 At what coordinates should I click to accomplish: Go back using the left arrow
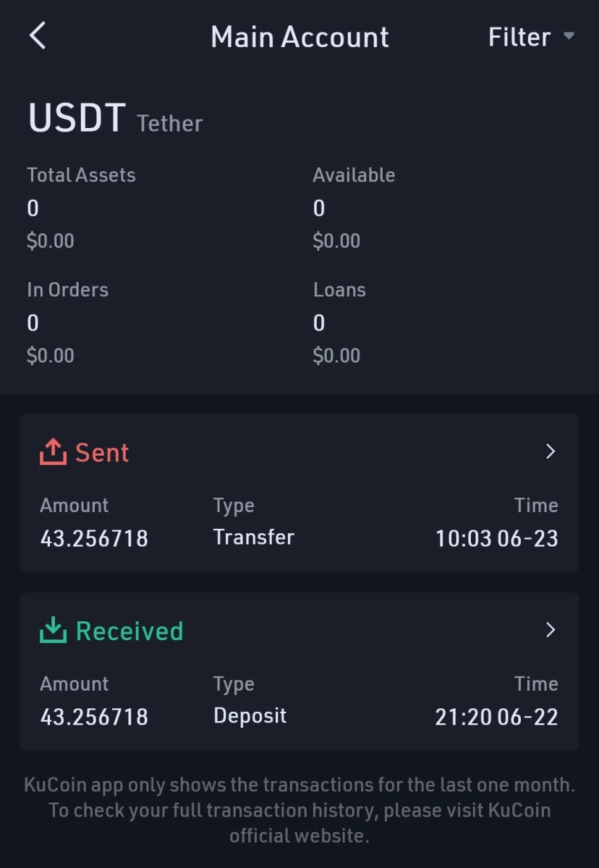point(38,35)
